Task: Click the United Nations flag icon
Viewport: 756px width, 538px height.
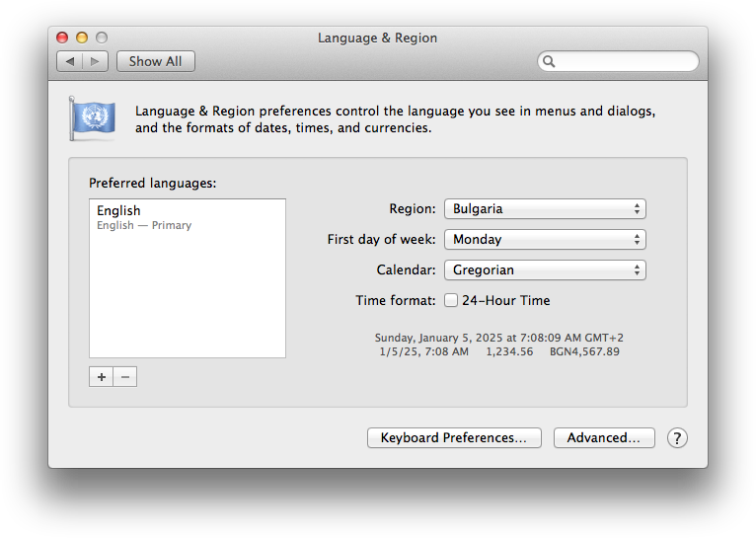Action: coord(92,119)
